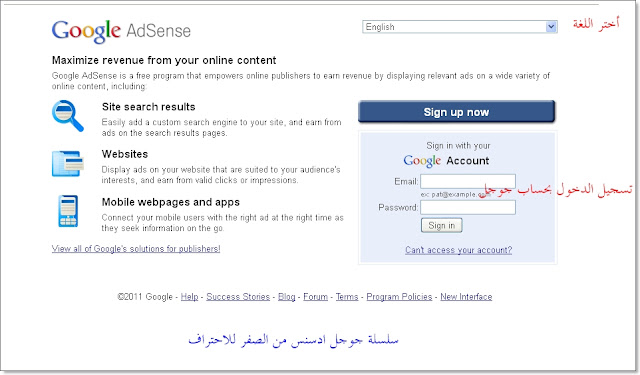
Task: Focus the Email input field
Action: tap(468, 181)
